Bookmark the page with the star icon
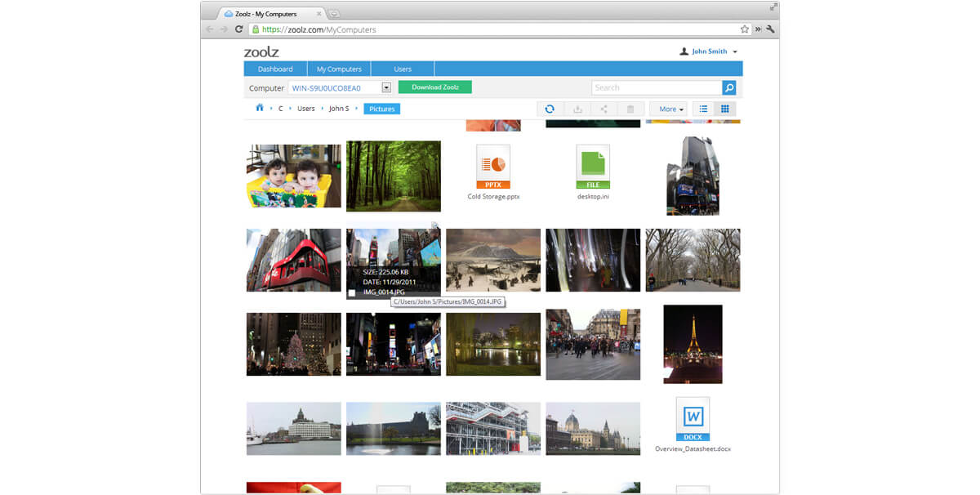The height and width of the screenshot is (495, 980). point(744,29)
